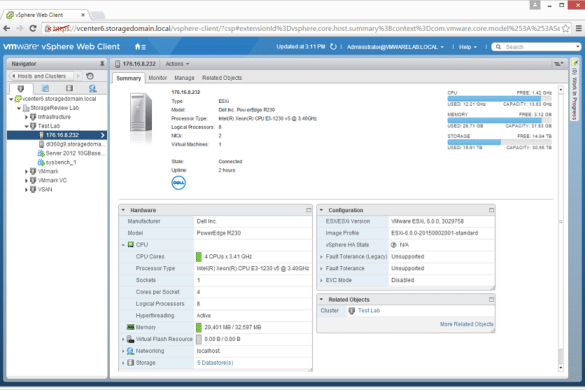585x390 pixels.
Task: Maximize the Hardware panel
Action: coord(309,210)
